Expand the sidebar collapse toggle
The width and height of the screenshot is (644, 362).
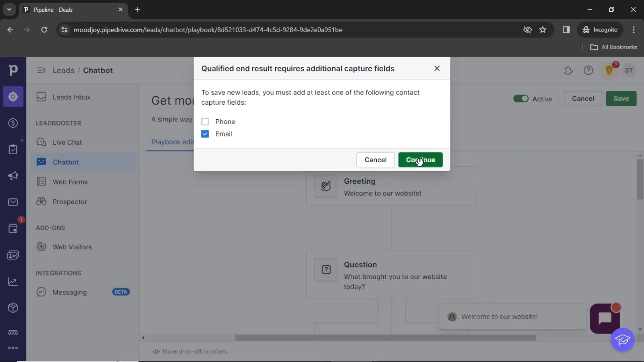click(41, 70)
